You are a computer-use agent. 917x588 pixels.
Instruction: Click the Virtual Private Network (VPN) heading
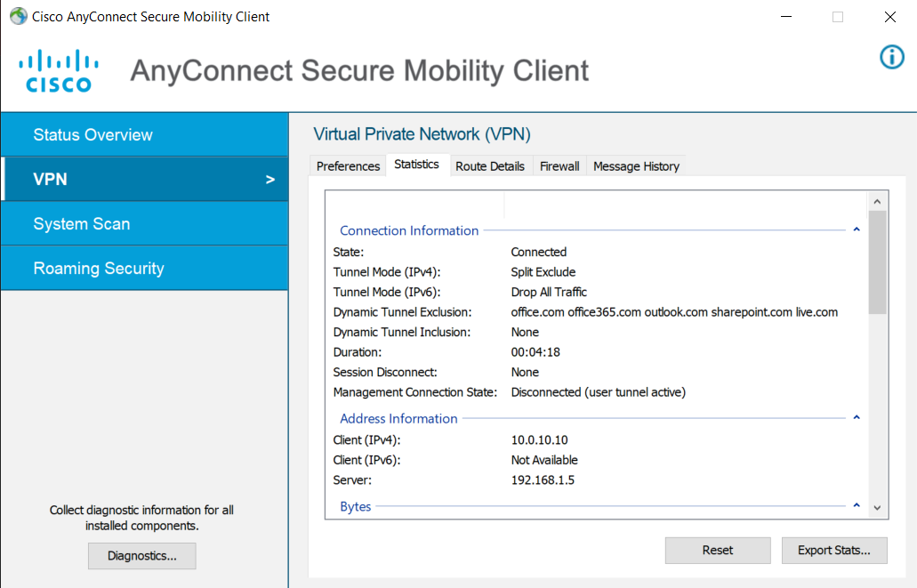422,134
